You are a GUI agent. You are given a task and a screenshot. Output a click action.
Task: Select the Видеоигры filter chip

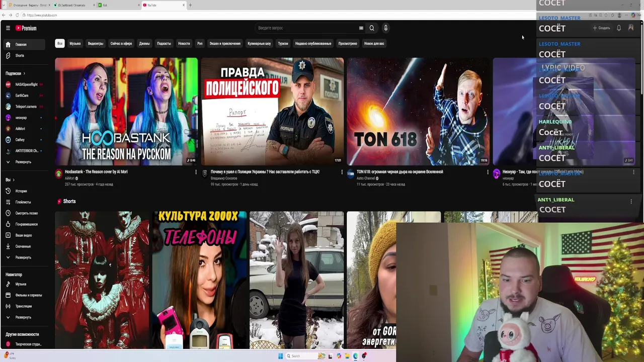tap(96, 44)
